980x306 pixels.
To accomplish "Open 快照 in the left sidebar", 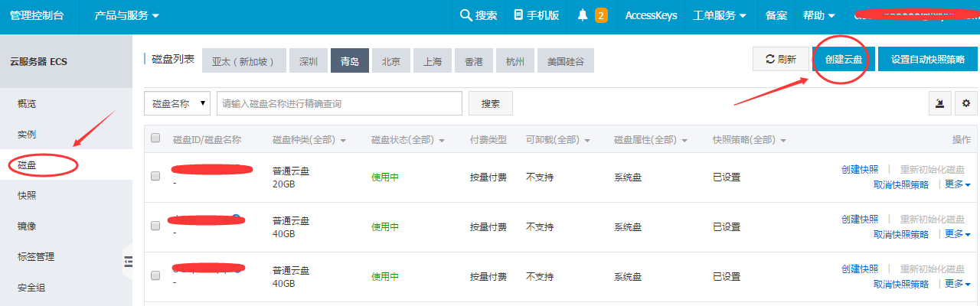I will tap(27, 195).
